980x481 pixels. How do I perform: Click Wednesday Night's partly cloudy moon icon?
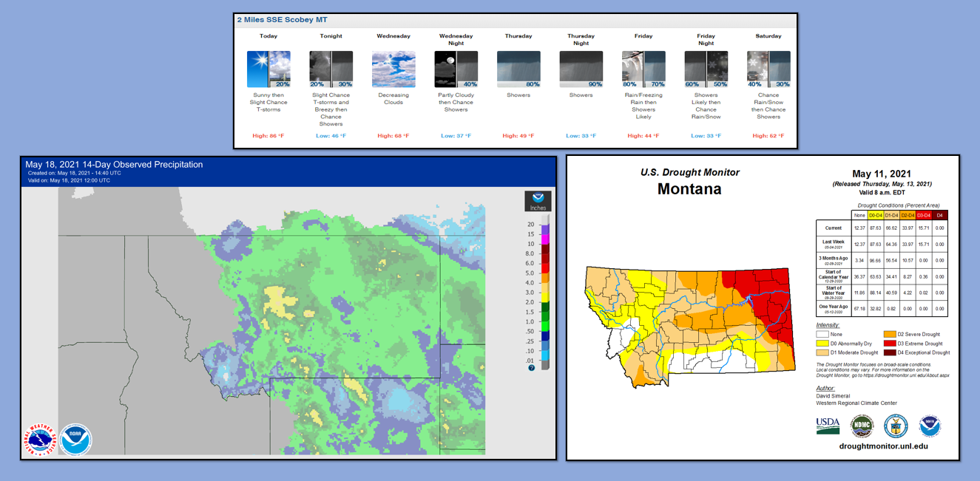(455, 67)
